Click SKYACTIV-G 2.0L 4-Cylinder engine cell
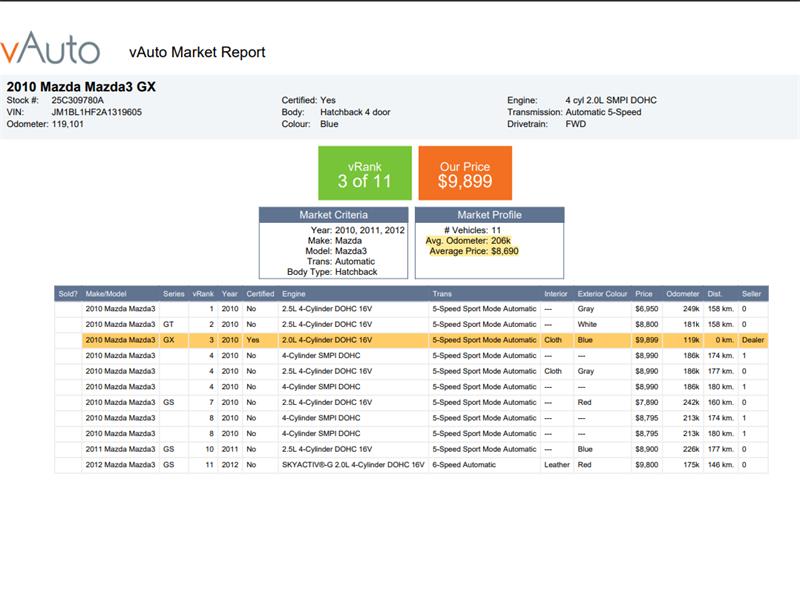800x598 pixels. point(353,465)
